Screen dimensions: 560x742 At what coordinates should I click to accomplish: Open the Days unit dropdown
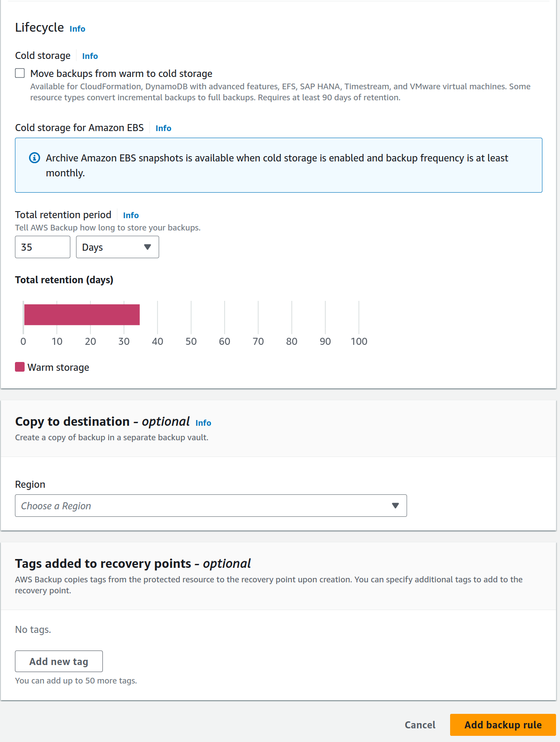[117, 247]
